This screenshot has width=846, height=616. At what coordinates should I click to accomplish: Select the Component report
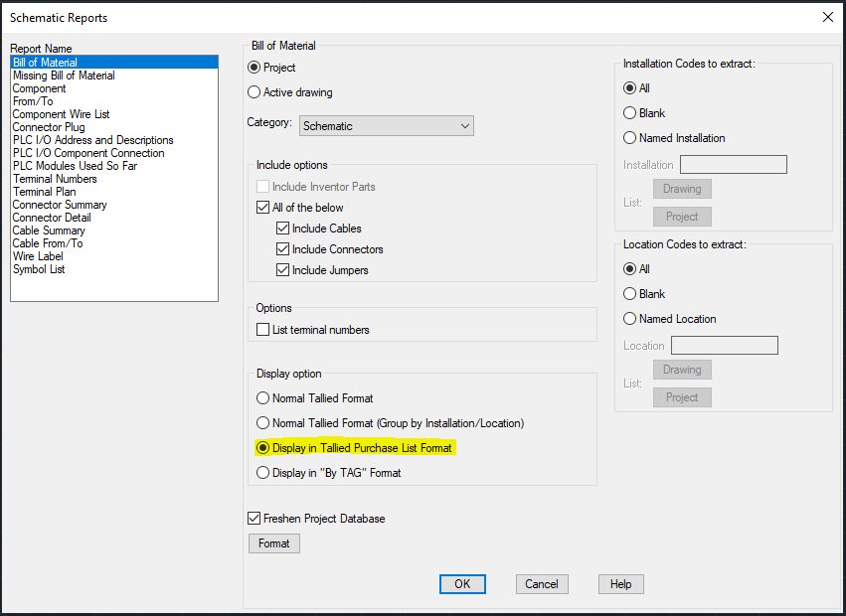click(x=39, y=87)
